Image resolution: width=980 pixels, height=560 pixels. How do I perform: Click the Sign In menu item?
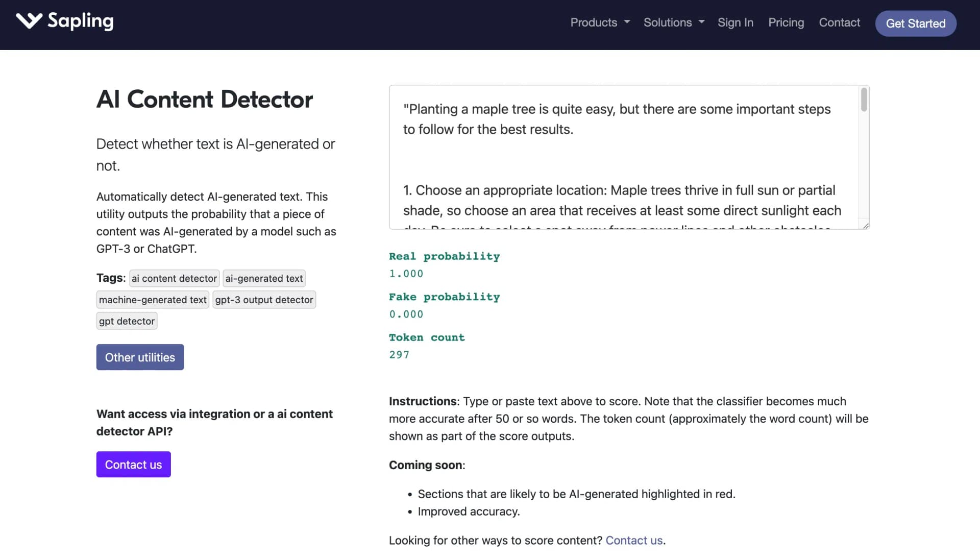pos(735,22)
